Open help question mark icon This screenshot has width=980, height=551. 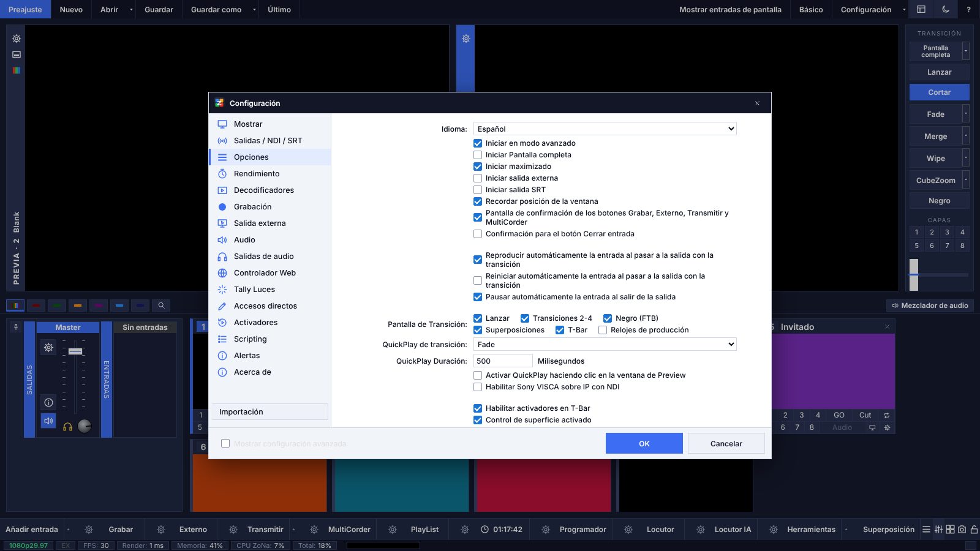968,9
